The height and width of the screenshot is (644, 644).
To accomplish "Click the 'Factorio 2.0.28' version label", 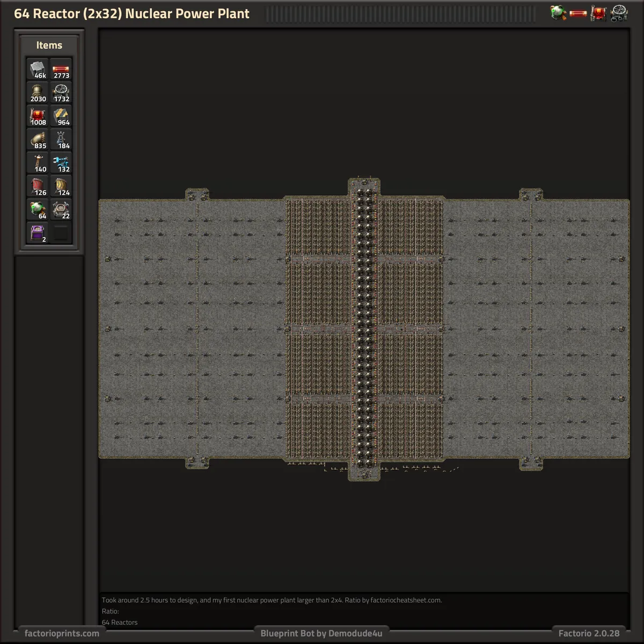I will [589, 633].
